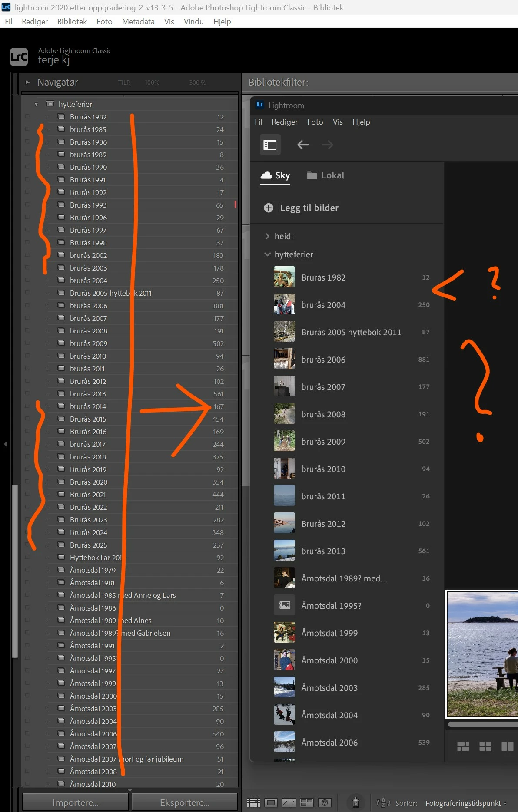The image size is (518, 812).
Task: Expand the heidi folder in Lightroom window
Action: pyautogui.click(x=267, y=236)
